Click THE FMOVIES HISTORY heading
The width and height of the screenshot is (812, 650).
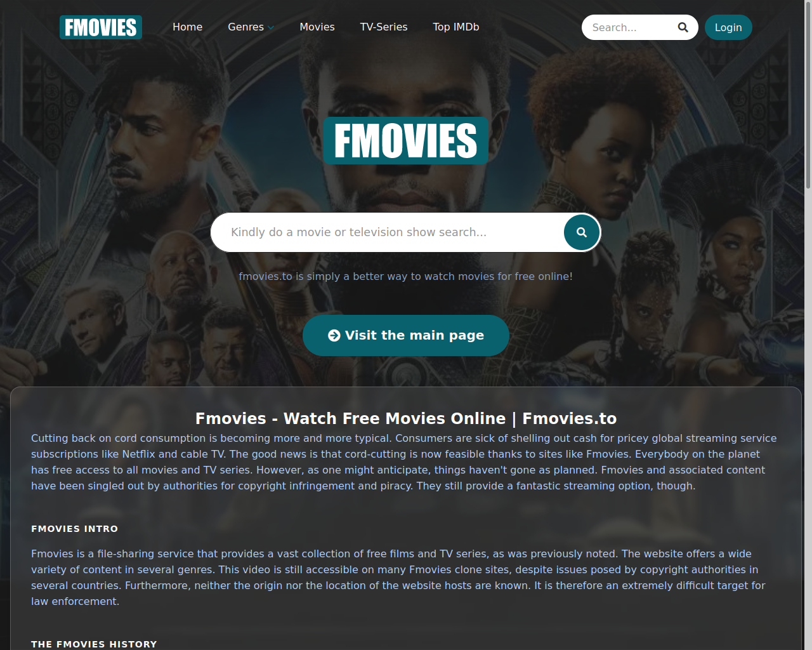point(94,644)
